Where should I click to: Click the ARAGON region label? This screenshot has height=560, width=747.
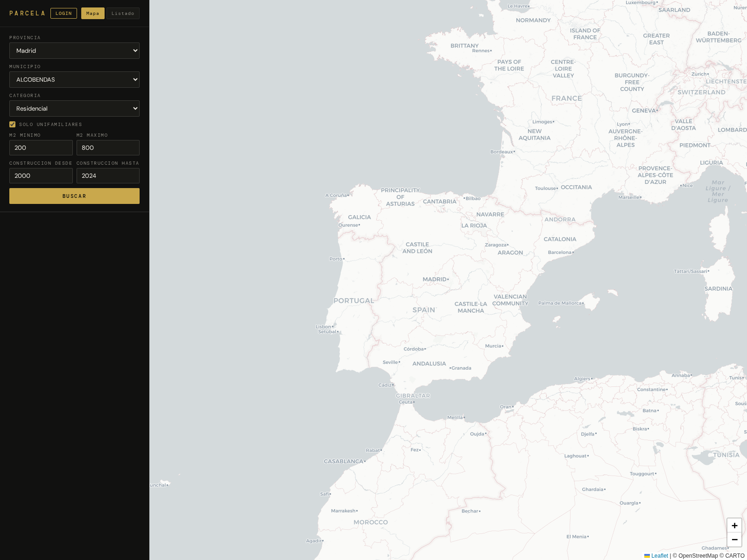(x=510, y=252)
